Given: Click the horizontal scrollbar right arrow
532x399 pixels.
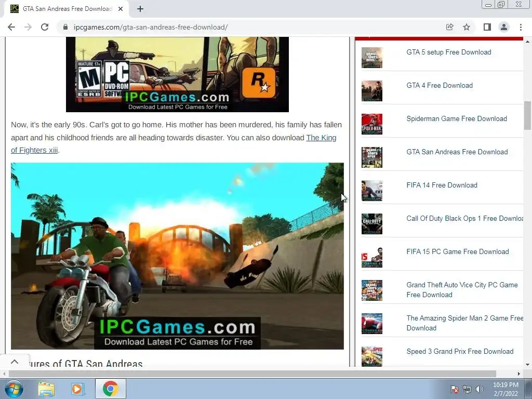Looking at the screenshot, I should [519, 374].
